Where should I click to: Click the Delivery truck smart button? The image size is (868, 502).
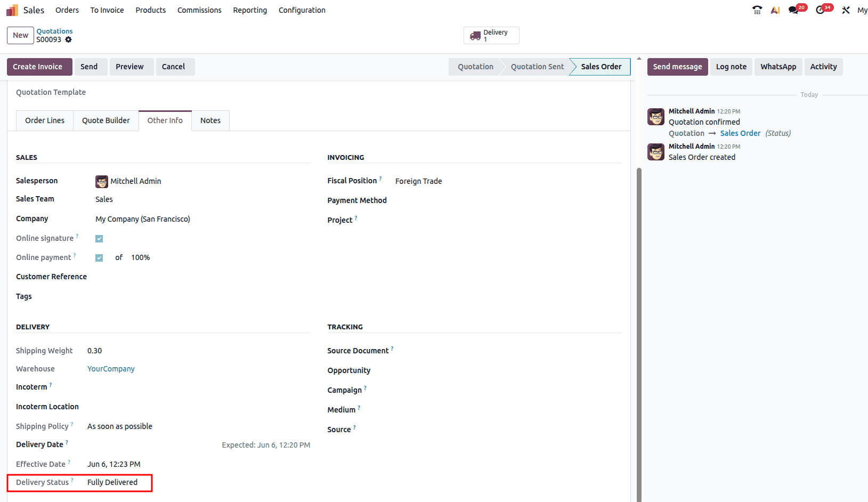[491, 36]
